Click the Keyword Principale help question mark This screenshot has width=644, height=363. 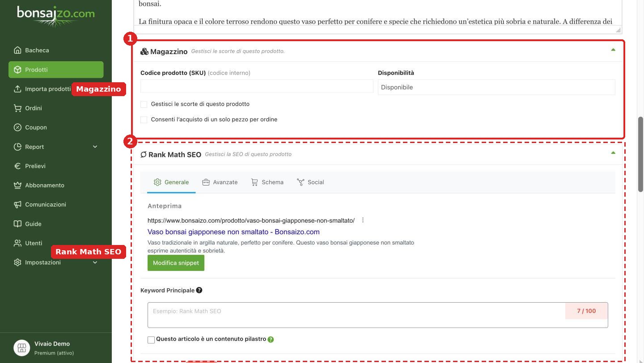(x=199, y=290)
